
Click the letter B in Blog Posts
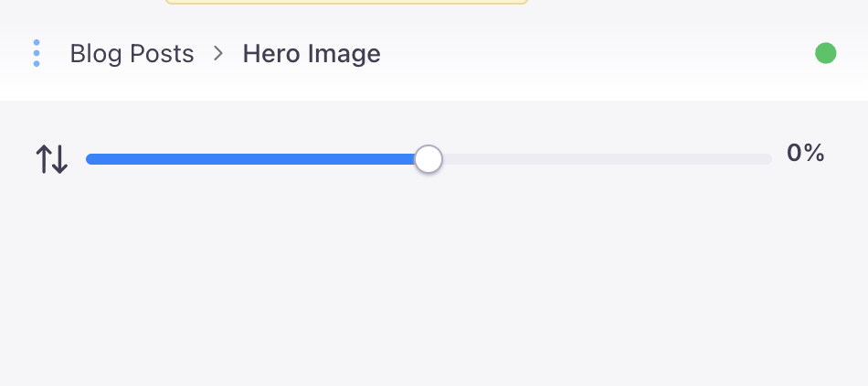coord(77,54)
